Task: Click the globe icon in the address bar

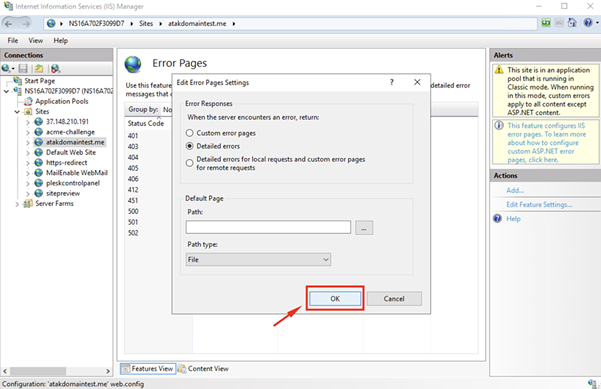Action: 51,24
